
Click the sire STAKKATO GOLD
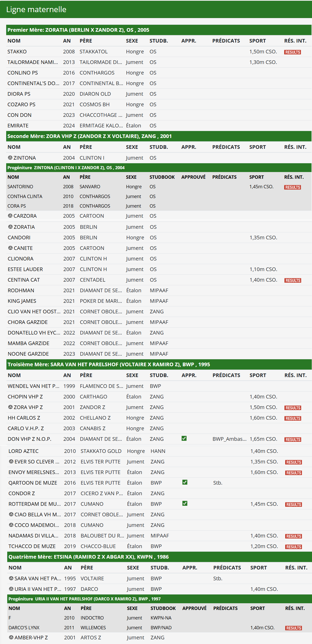[x=101, y=451]
